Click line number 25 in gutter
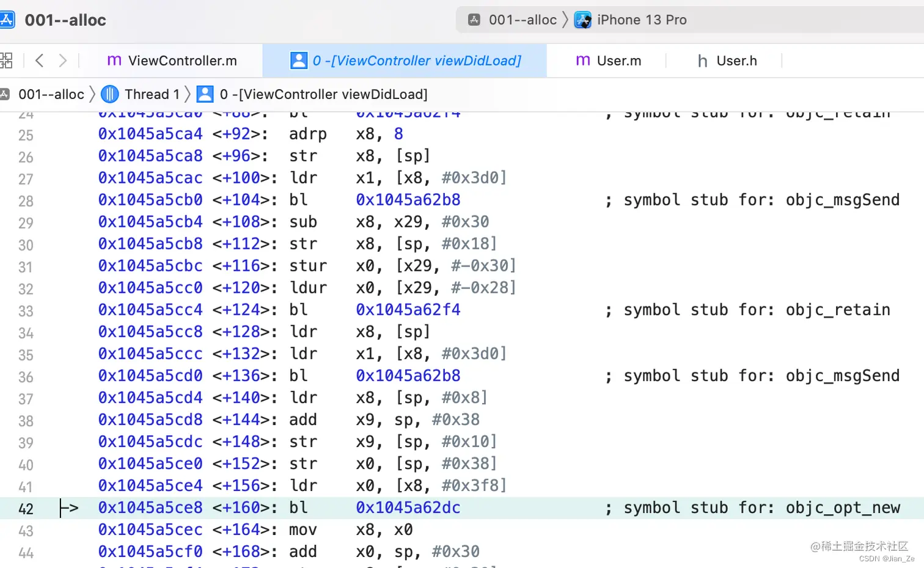 click(x=26, y=135)
